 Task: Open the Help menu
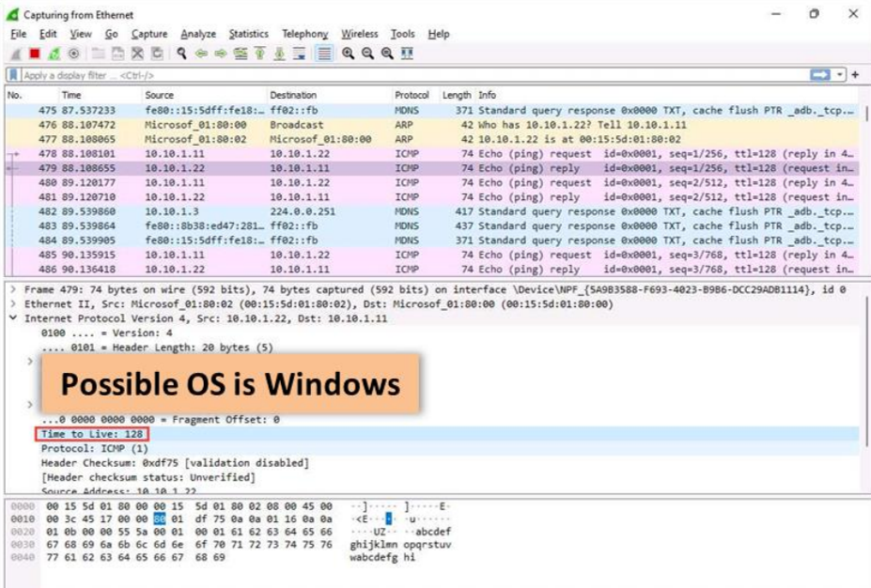click(x=438, y=34)
